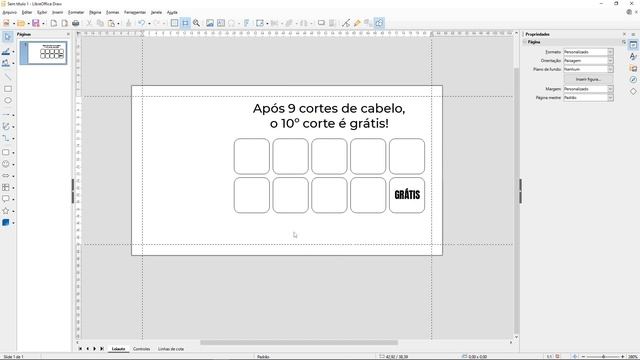Click the Inserir figura button
The height and width of the screenshot is (360, 640).
point(588,79)
